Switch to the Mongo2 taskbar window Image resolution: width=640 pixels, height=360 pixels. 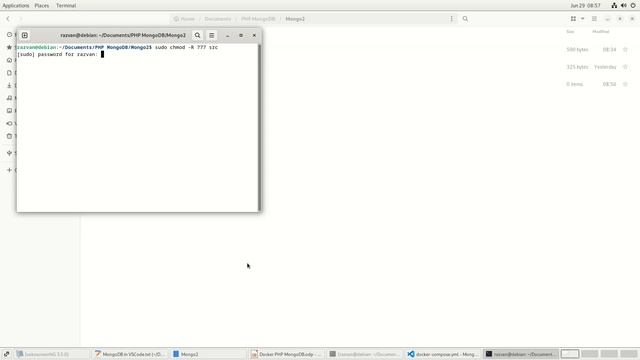pyautogui.click(x=208, y=354)
